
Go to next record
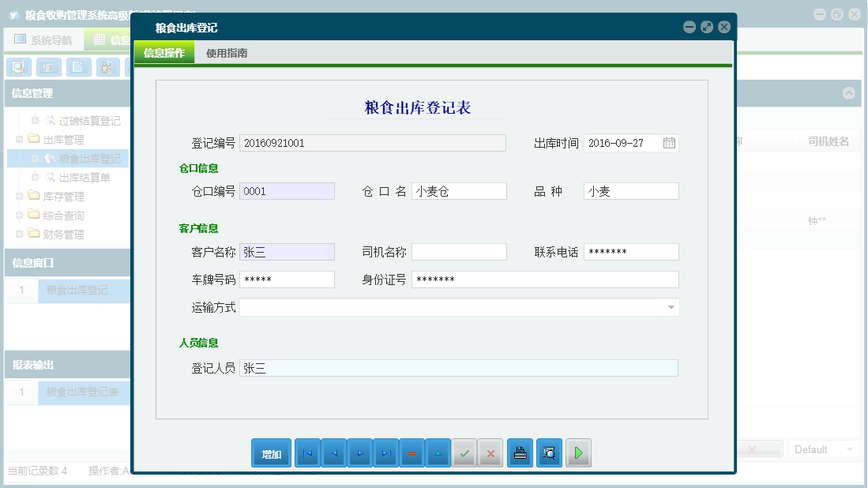coord(359,453)
